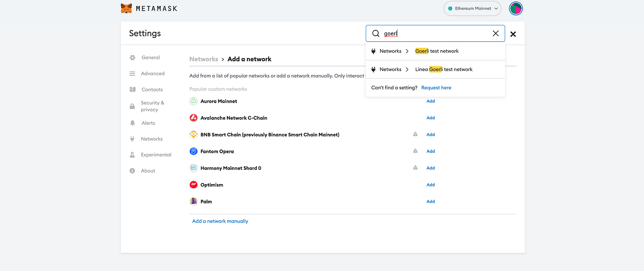
Task: Click the Advanced sliders icon
Action: [132, 74]
